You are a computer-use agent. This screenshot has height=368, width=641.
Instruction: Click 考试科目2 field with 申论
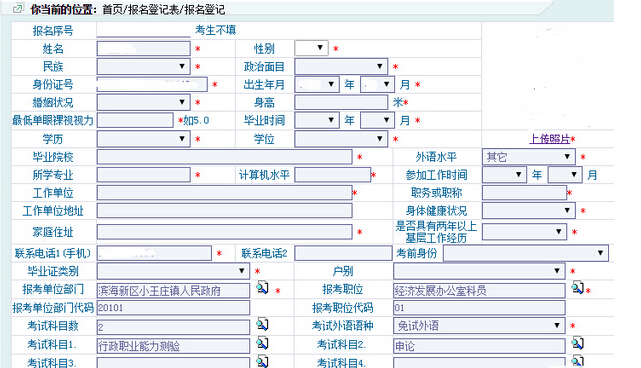[x=479, y=346]
